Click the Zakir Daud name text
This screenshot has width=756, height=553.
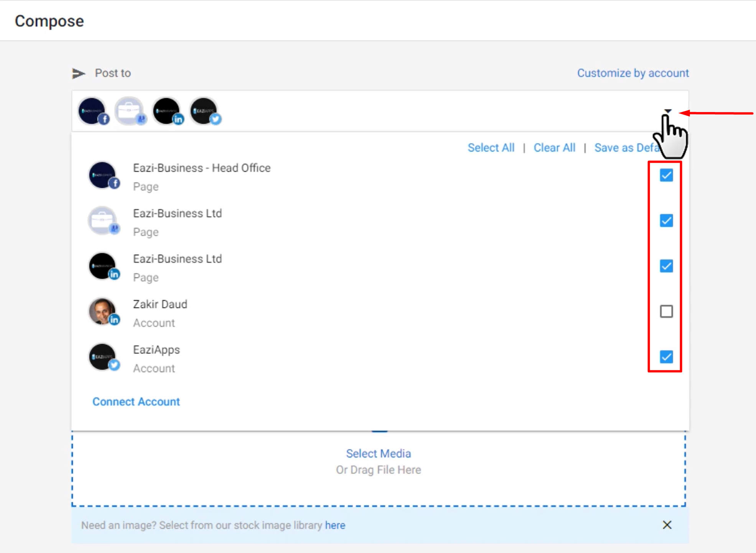pyautogui.click(x=160, y=304)
